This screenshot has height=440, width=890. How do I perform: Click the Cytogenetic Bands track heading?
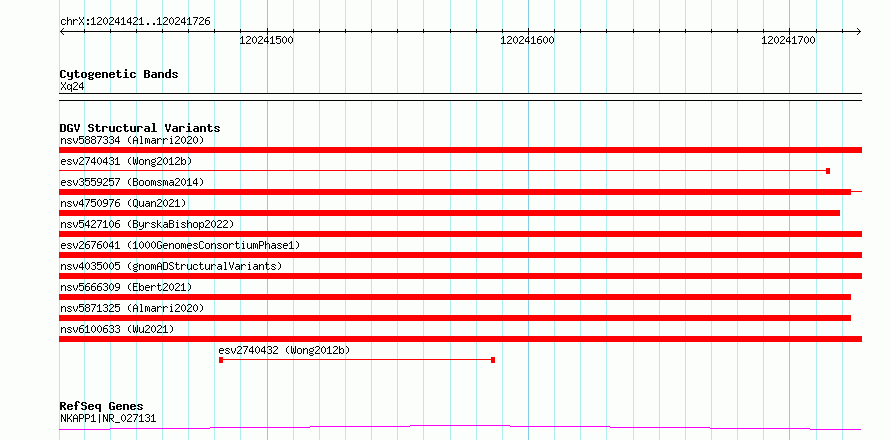pos(119,74)
